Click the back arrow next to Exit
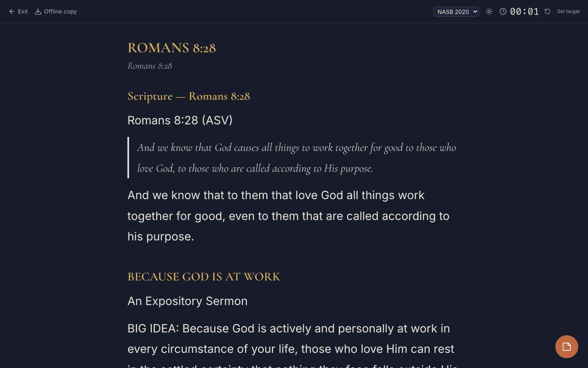The width and height of the screenshot is (588, 368). (12, 11)
